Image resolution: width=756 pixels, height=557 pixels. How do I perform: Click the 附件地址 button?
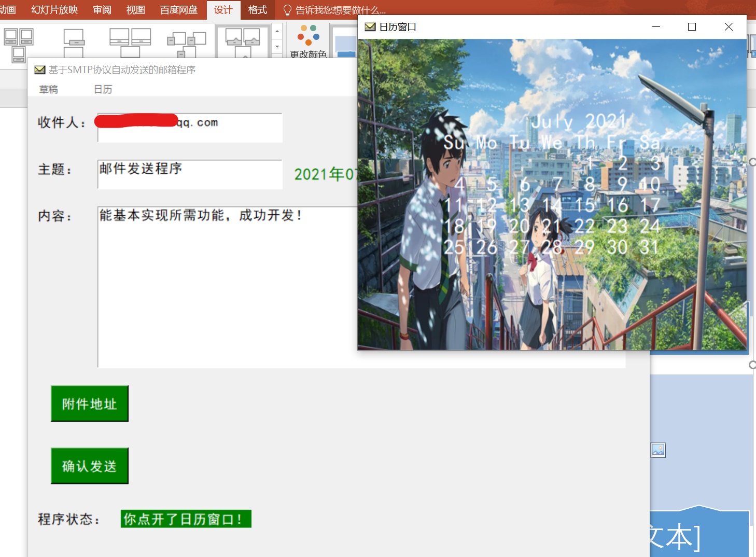[x=90, y=403]
